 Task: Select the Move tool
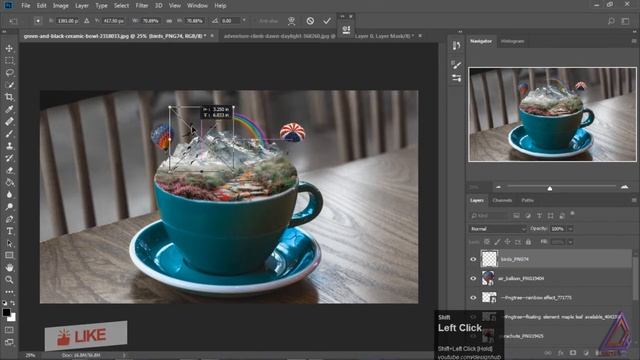[9, 48]
